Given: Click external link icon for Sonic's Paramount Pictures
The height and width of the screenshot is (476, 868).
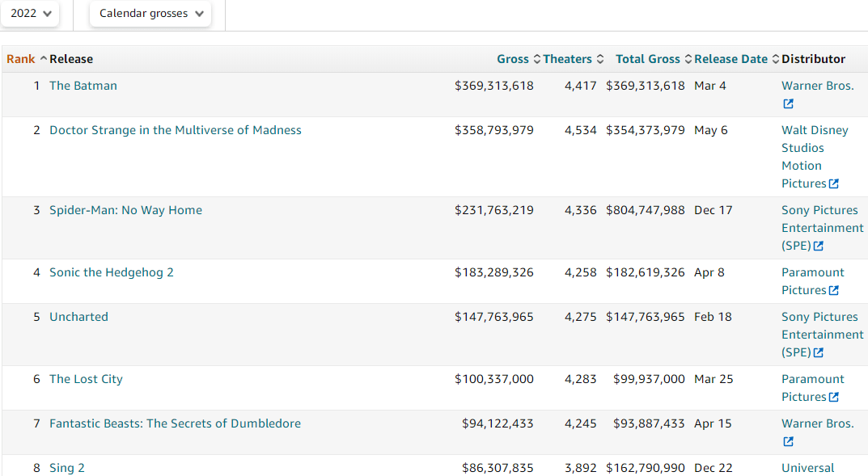Looking at the screenshot, I should pos(834,291).
